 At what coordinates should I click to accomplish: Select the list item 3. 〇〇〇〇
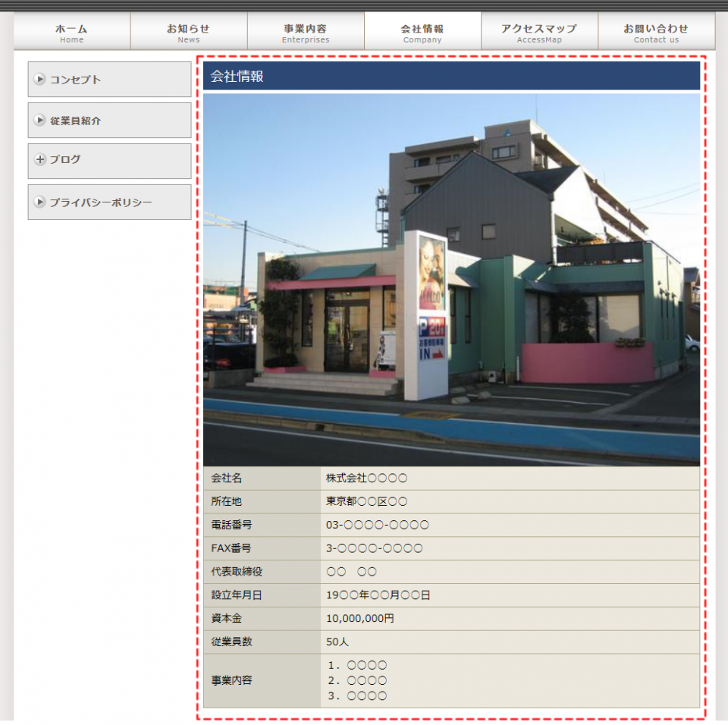tap(357, 696)
